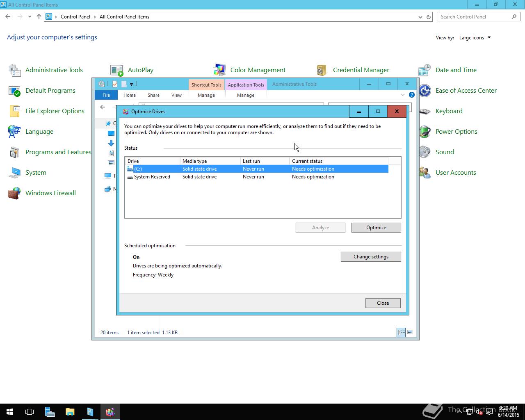The image size is (525, 420).
Task: Open Task View from the taskbar
Action: coord(30,412)
